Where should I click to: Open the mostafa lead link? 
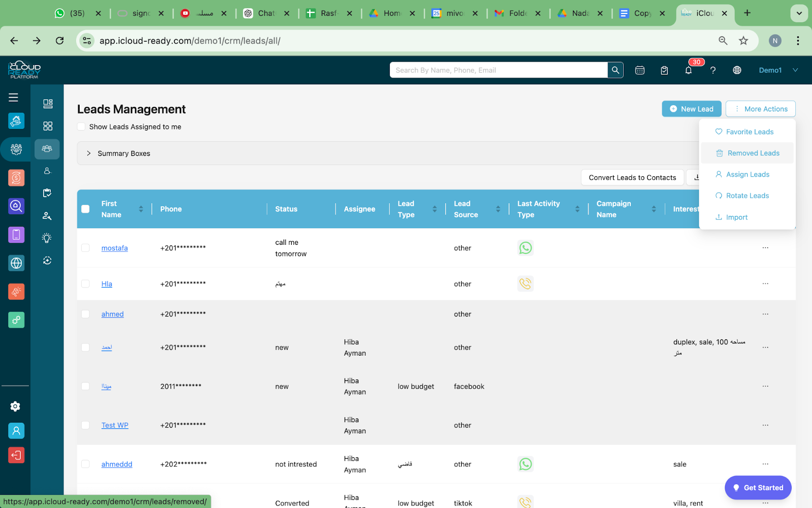tap(115, 248)
